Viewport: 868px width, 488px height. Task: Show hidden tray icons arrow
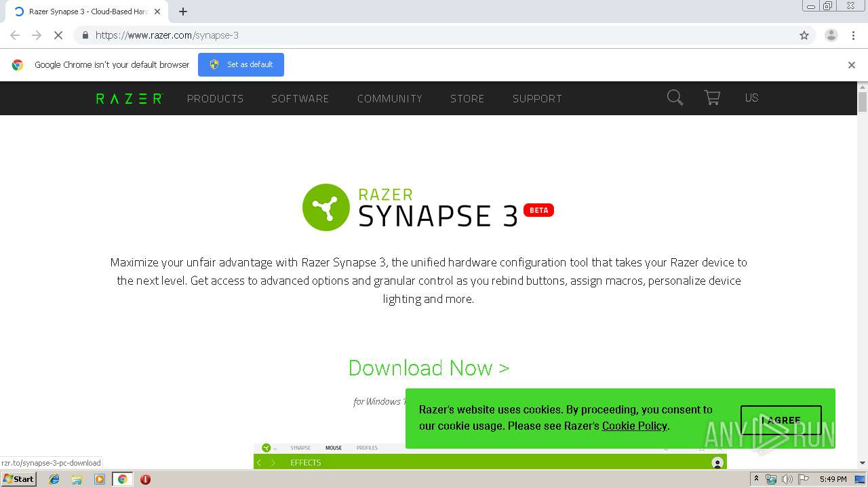pos(756,479)
